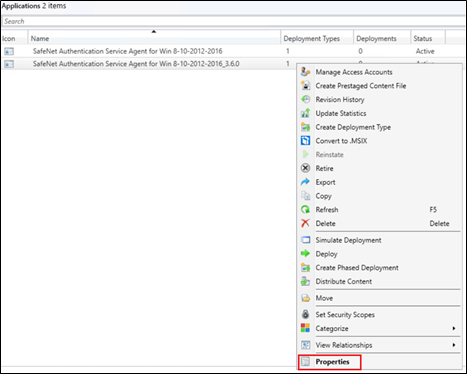Click the Properties sheet icon
The image size is (467, 374).
click(305, 362)
